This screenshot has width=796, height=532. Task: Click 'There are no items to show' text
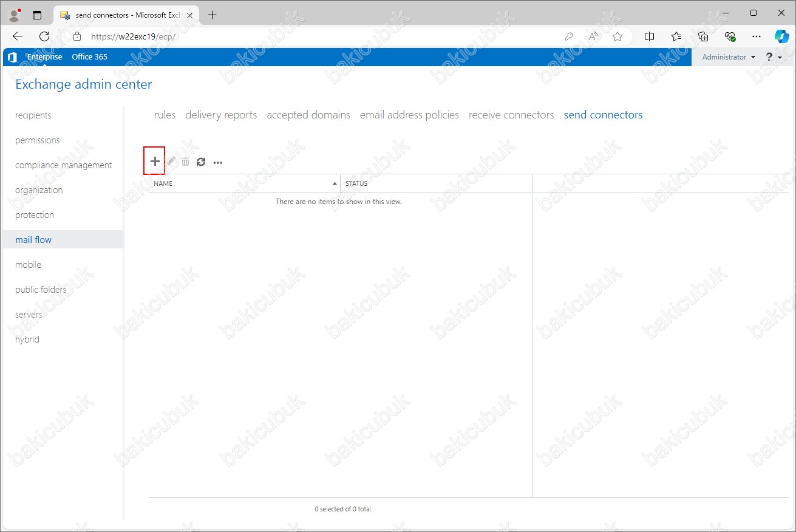pos(338,202)
